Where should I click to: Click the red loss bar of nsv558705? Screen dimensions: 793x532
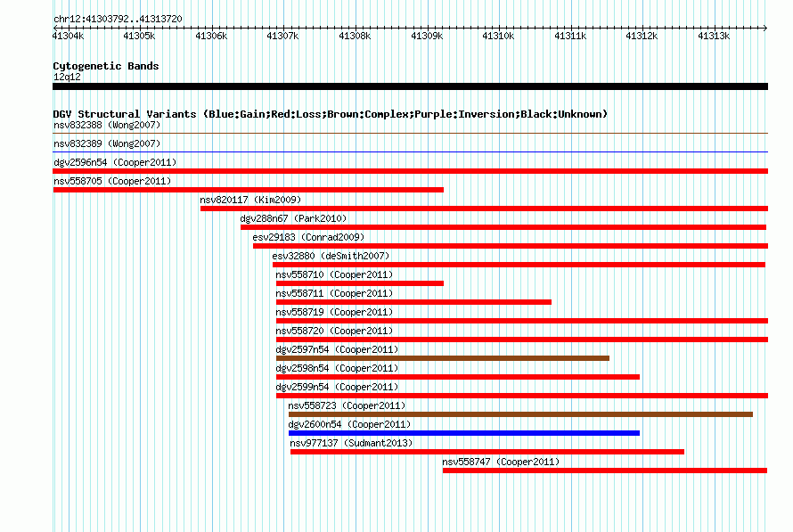click(249, 190)
